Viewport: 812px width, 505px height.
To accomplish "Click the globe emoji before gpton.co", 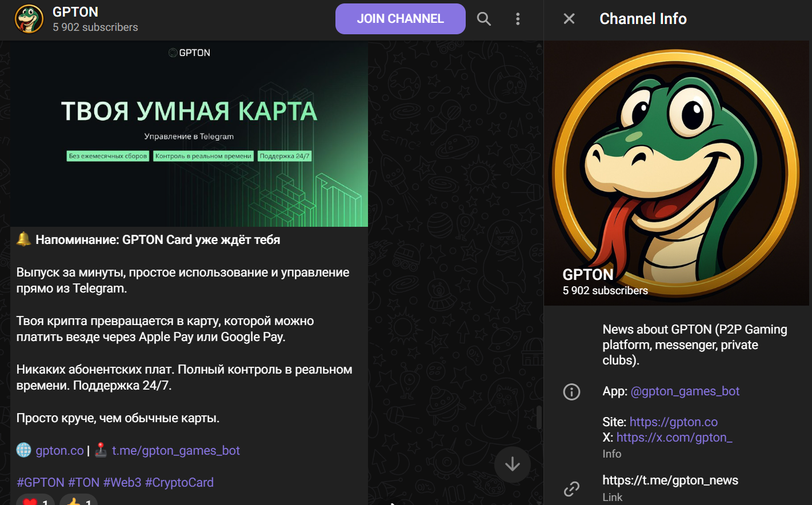I will point(24,450).
